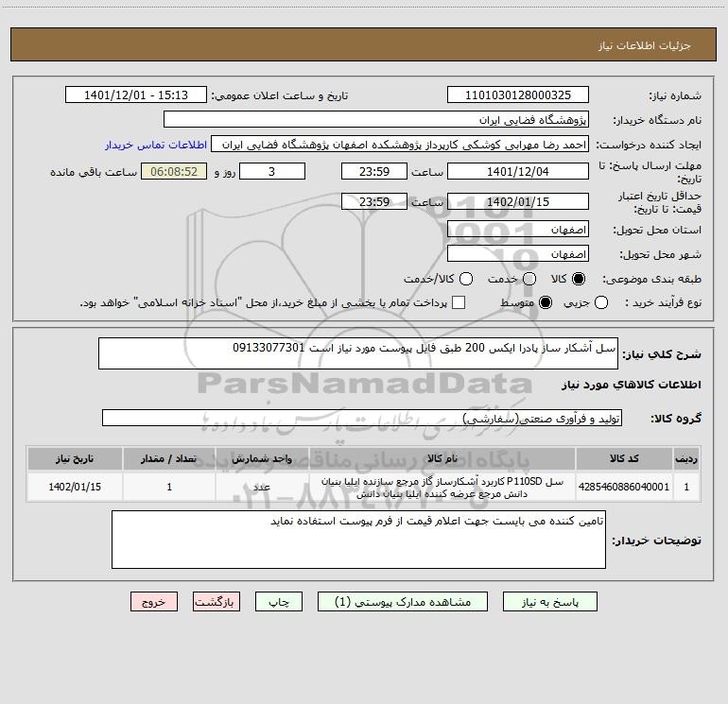
Task: Click the گروه کالا label
Action: 676,419
